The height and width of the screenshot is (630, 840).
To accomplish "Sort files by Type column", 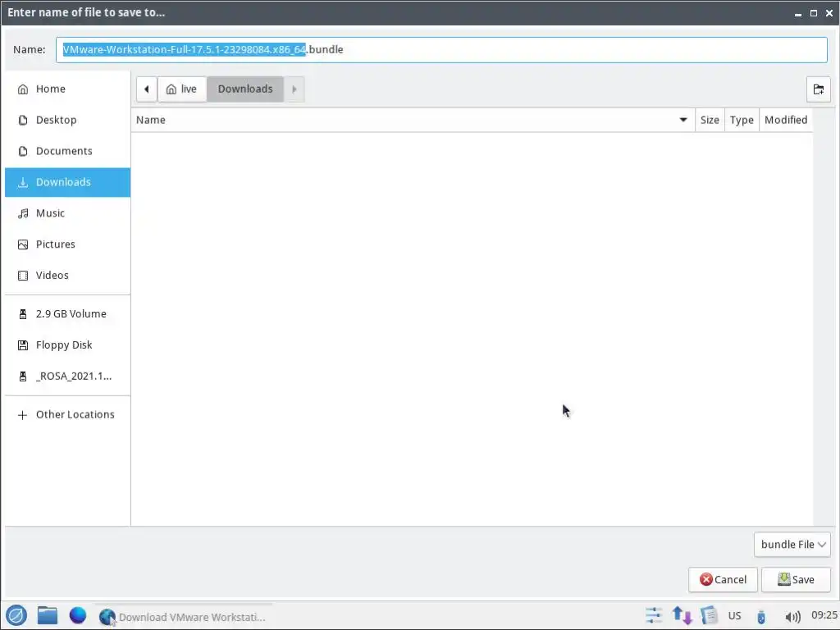I will (742, 120).
